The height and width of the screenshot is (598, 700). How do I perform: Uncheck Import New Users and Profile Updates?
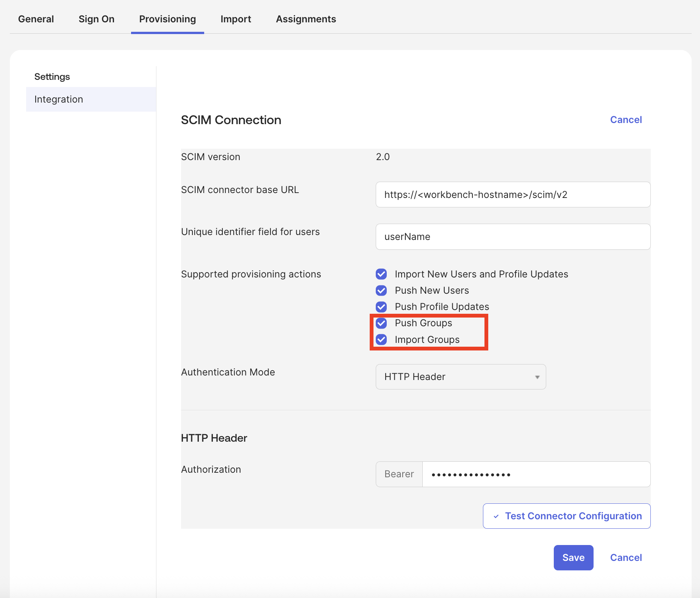coord(381,274)
